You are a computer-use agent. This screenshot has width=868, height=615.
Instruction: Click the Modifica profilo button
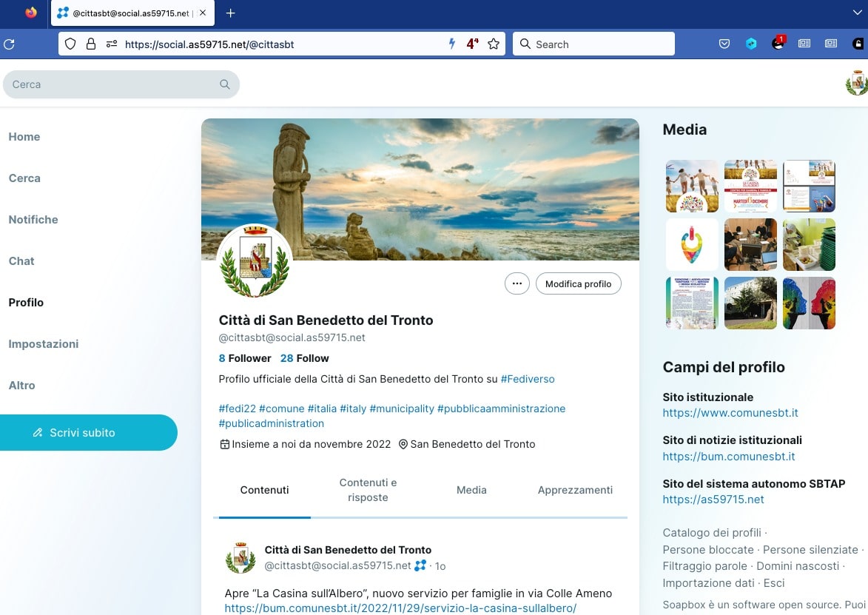pyautogui.click(x=578, y=283)
